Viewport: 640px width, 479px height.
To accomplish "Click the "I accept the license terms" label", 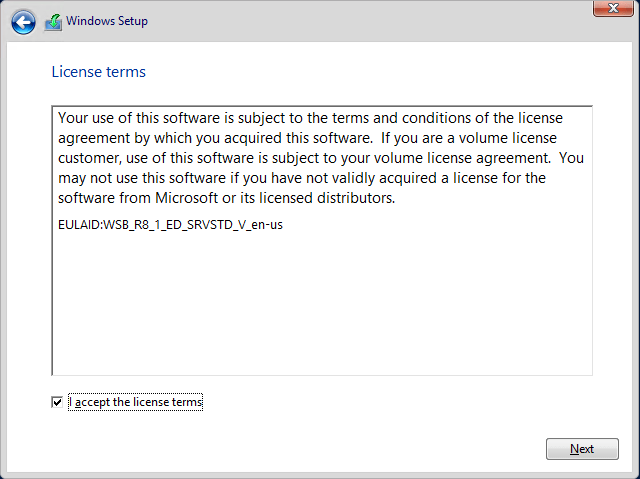I will (136, 402).
